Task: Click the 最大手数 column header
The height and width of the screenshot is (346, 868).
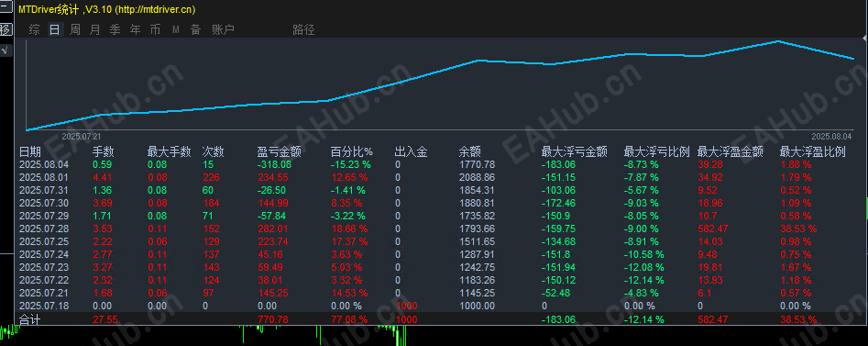Action: [x=169, y=151]
